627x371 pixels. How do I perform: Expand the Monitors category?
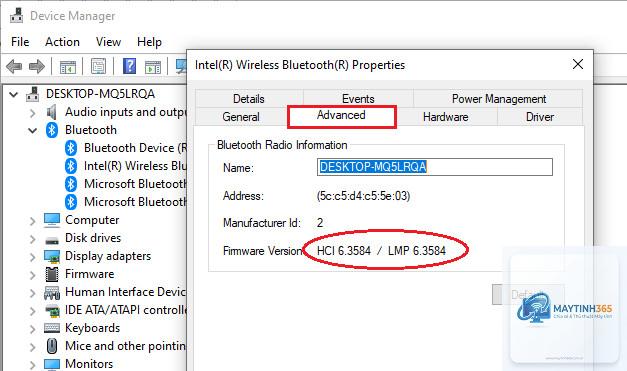pyautogui.click(x=32, y=365)
